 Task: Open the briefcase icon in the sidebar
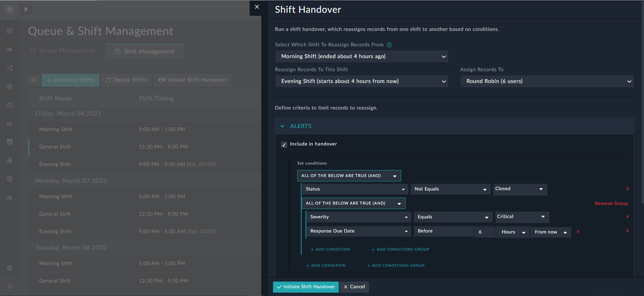coord(10,105)
